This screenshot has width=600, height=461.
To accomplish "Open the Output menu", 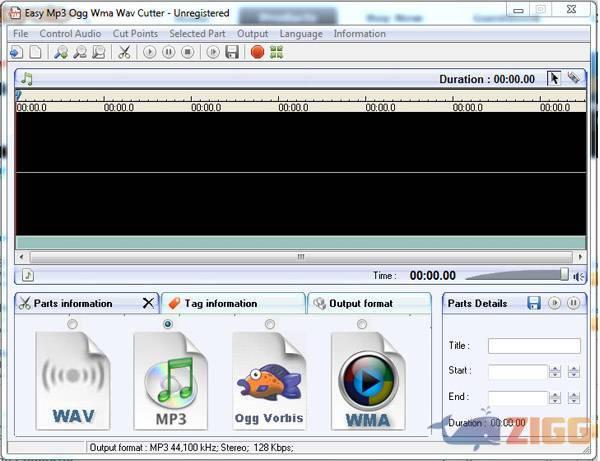I will [x=253, y=34].
